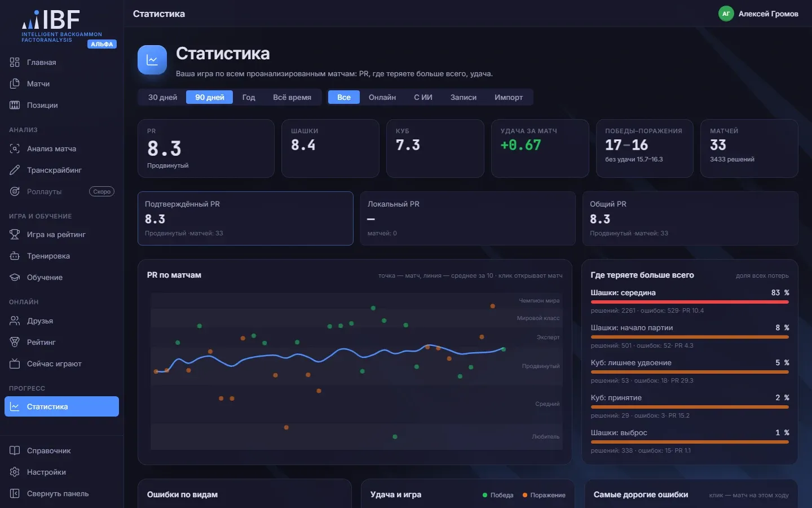Select the Транскрайбинг pencil icon
This screenshot has width=812, height=508.
[x=15, y=170]
